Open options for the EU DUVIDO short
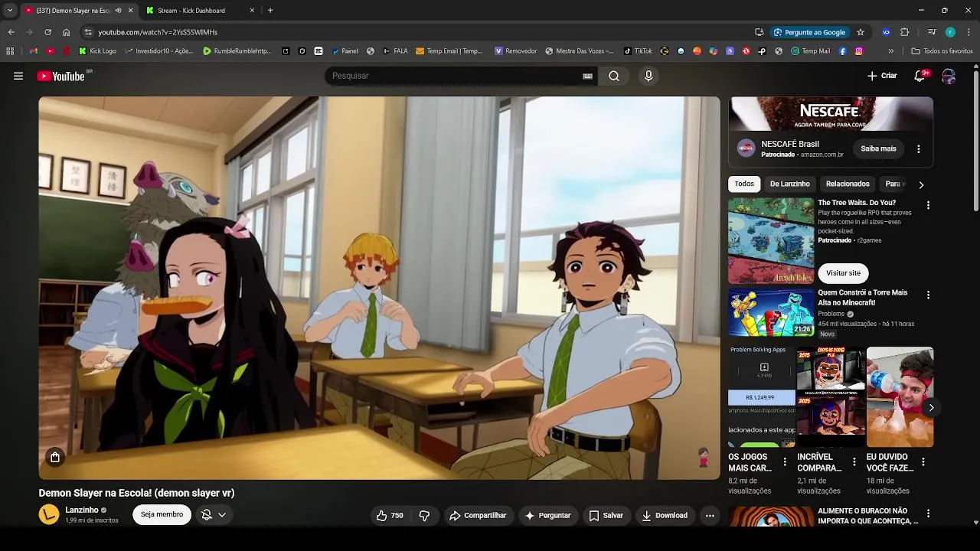Image resolution: width=980 pixels, height=551 pixels. pyautogui.click(x=923, y=462)
